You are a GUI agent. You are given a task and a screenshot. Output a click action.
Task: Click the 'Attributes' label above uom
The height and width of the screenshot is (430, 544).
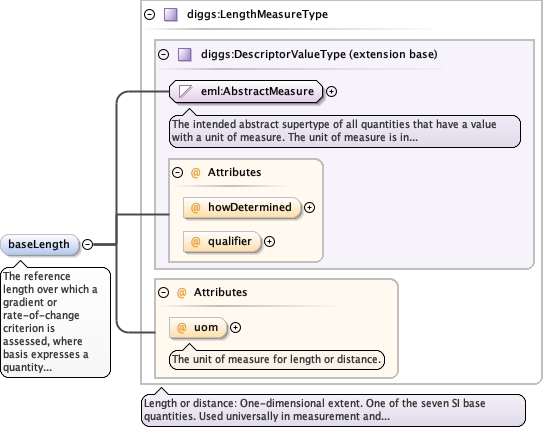[x=221, y=293]
